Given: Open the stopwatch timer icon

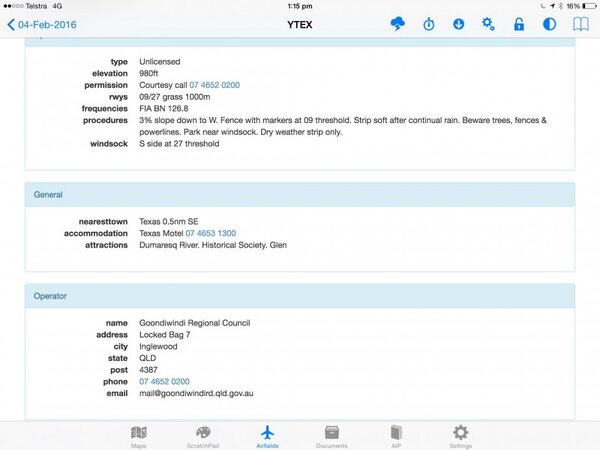Looking at the screenshot, I should pos(428,24).
